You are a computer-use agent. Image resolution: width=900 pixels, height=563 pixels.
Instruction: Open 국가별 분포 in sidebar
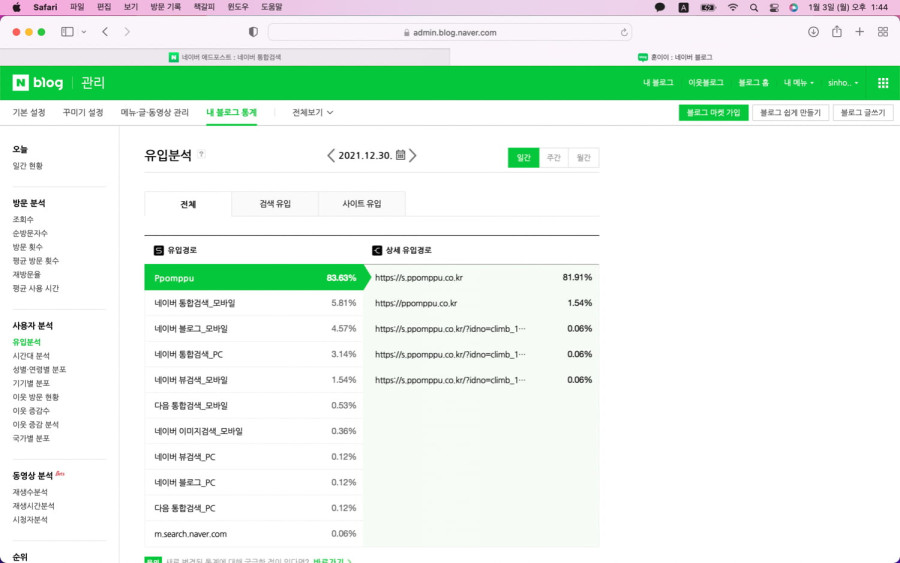(31, 438)
